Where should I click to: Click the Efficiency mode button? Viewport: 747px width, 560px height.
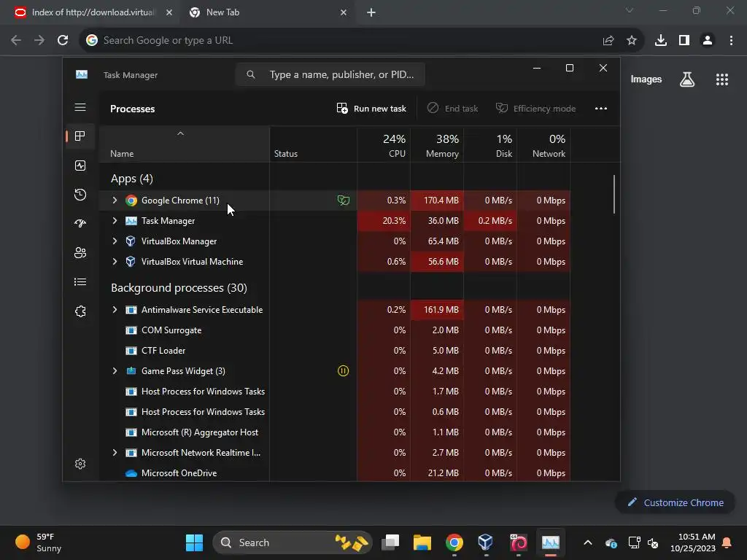click(535, 109)
